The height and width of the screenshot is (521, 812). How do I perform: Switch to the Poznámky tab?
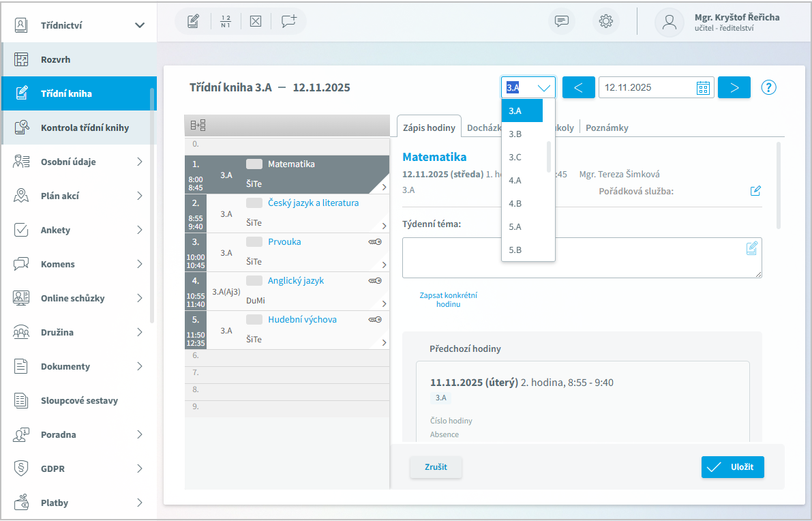click(607, 128)
